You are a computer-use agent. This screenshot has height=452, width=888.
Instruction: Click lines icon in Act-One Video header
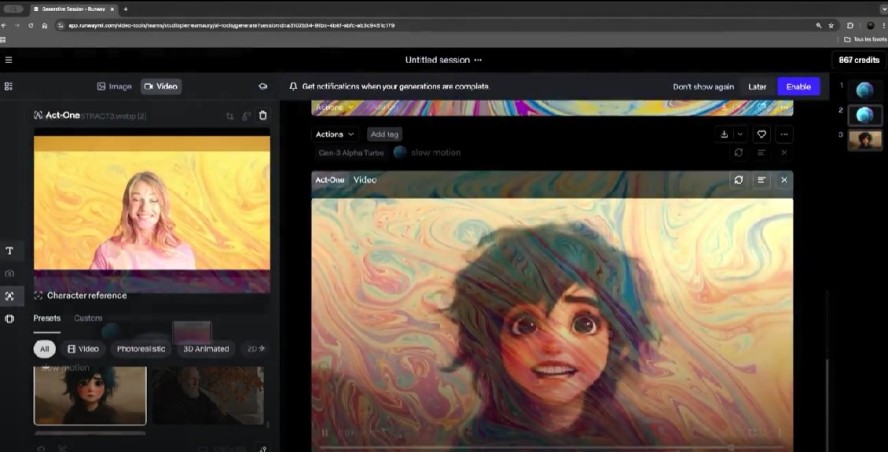(x=761, y=180)
